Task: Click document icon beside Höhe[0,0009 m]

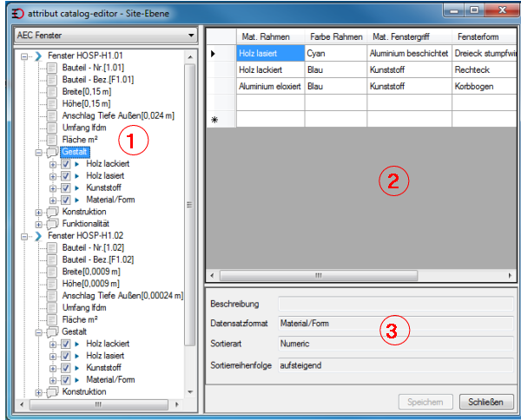Action: (52, 284)
